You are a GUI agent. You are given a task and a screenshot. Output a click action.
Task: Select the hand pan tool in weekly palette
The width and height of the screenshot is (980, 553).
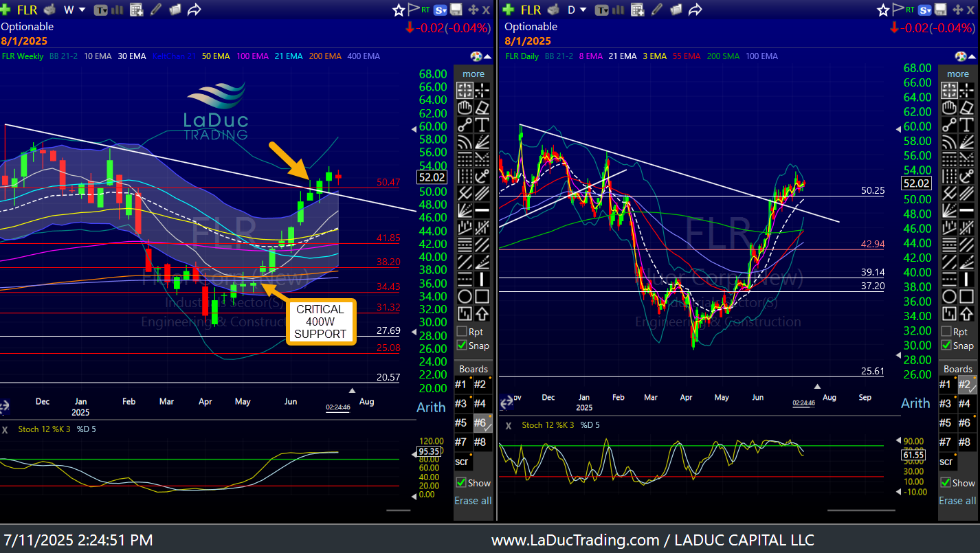coord(465,107)
